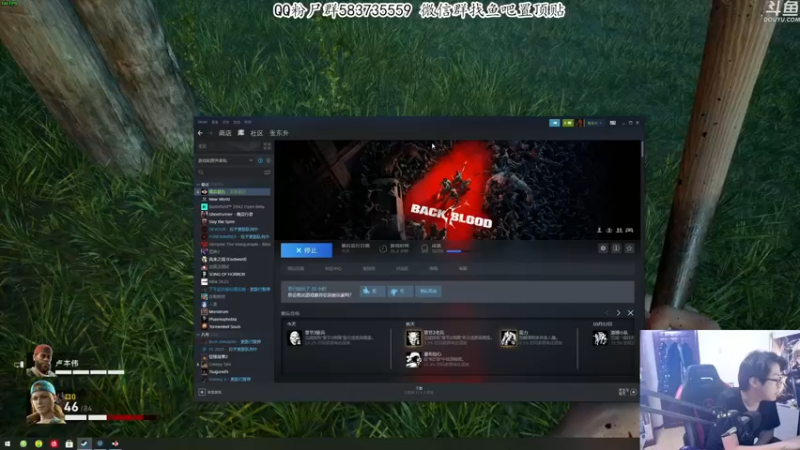Open the store page game tab
Screen dimensions: 800x450
[296, 268]
